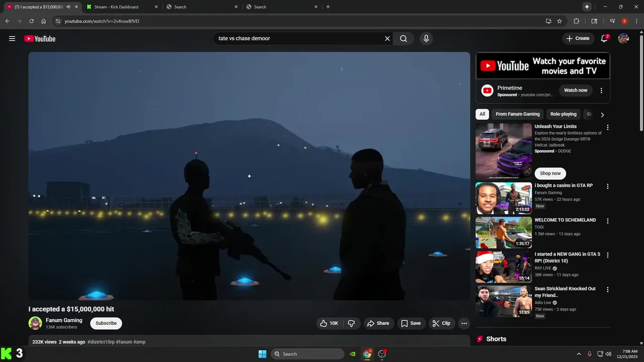
Task: Open options for the Primetime ad
Action: click(x=601, y=90)
